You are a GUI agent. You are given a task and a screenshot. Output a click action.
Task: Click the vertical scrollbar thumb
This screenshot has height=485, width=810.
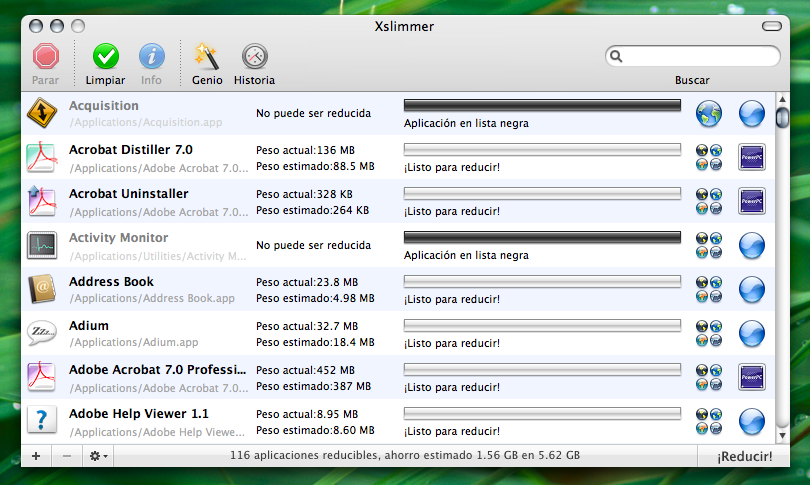click(782, 117)
